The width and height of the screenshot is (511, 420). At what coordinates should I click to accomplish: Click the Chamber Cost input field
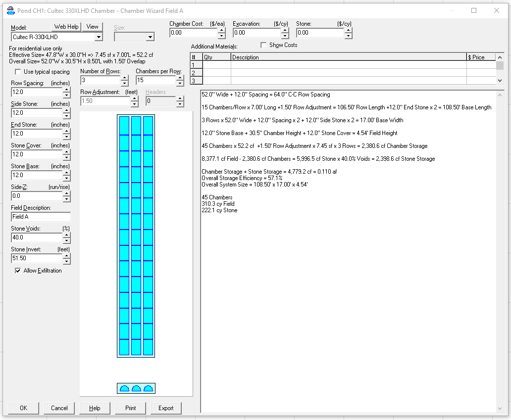(x=194, y=33)
